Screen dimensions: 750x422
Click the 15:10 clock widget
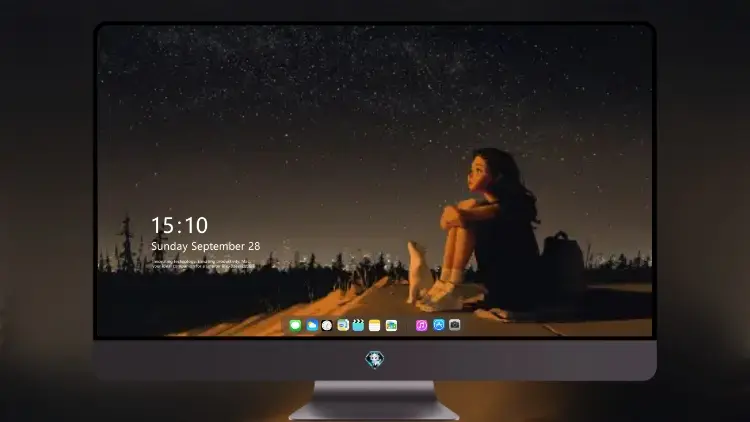179,225
